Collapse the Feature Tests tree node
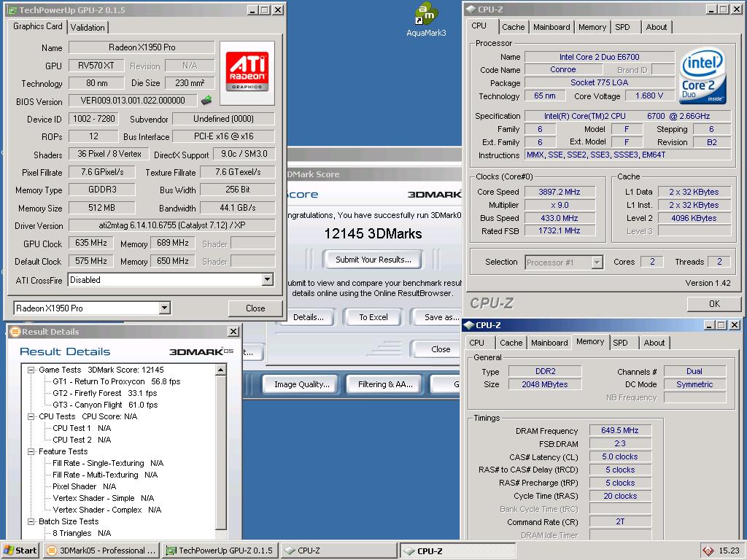 (x=31, y=451)
